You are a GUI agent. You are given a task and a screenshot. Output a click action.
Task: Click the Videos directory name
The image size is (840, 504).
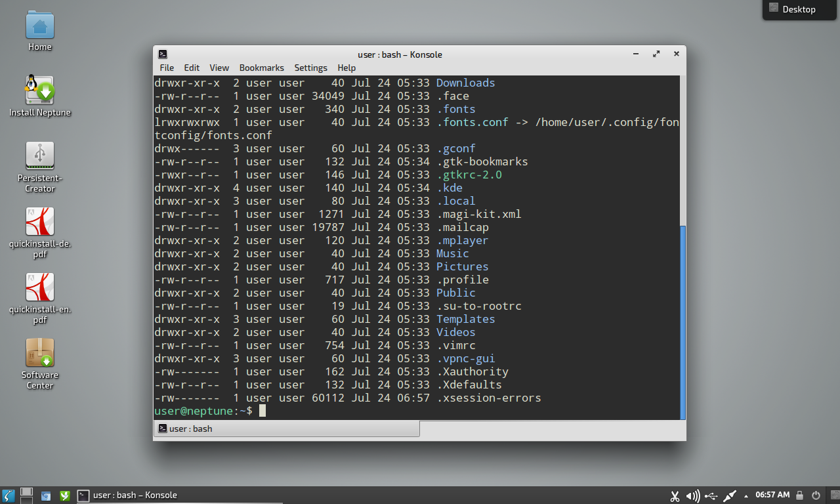[x=455, y=332]
